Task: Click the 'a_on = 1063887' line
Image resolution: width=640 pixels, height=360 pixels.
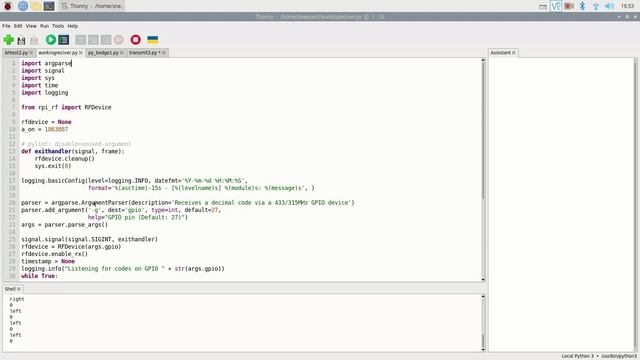Action: pyautogui.click(x=44, y=129)
